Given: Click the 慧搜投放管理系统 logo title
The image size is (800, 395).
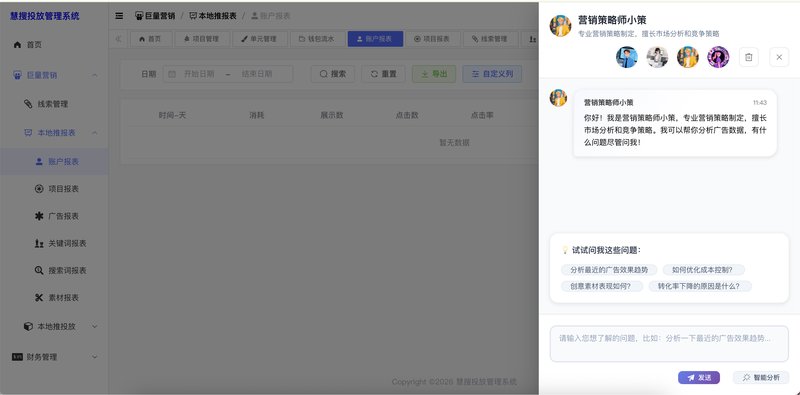Looking at the screenshot, I should click(x=45, y=16).
